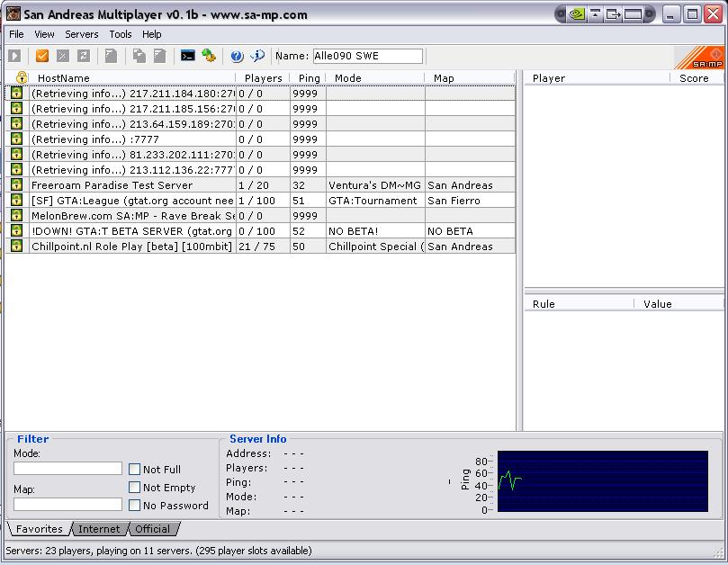Sort servers by Players column header

tap(264, 78)
